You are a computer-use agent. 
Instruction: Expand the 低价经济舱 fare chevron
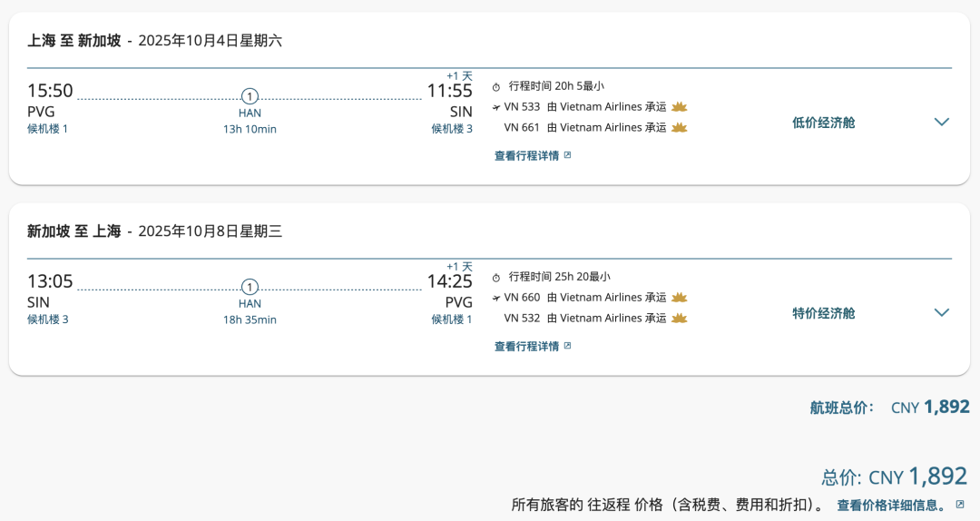(x=941, y=122)
